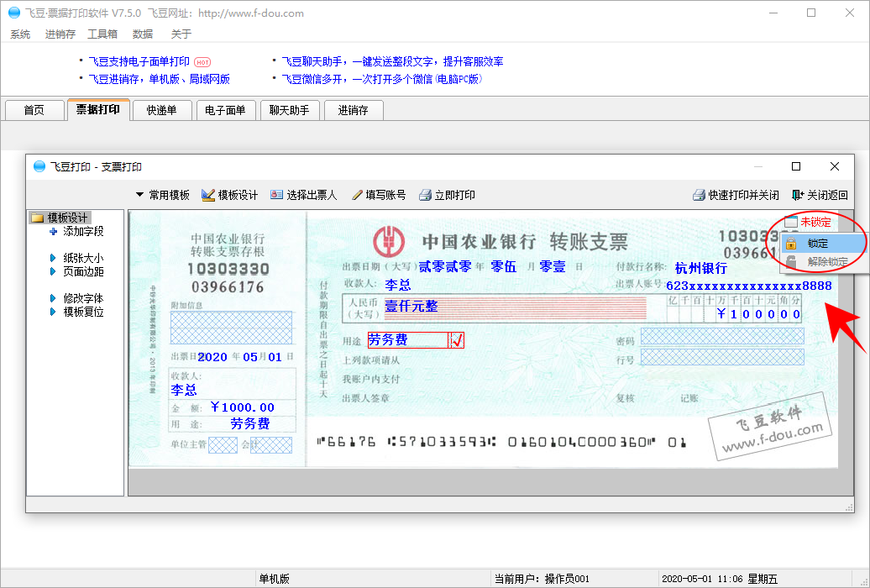Click the 模板设计 ruler icon in toolbar
This screenshot has height=588, width=870.
coord(208,195)
